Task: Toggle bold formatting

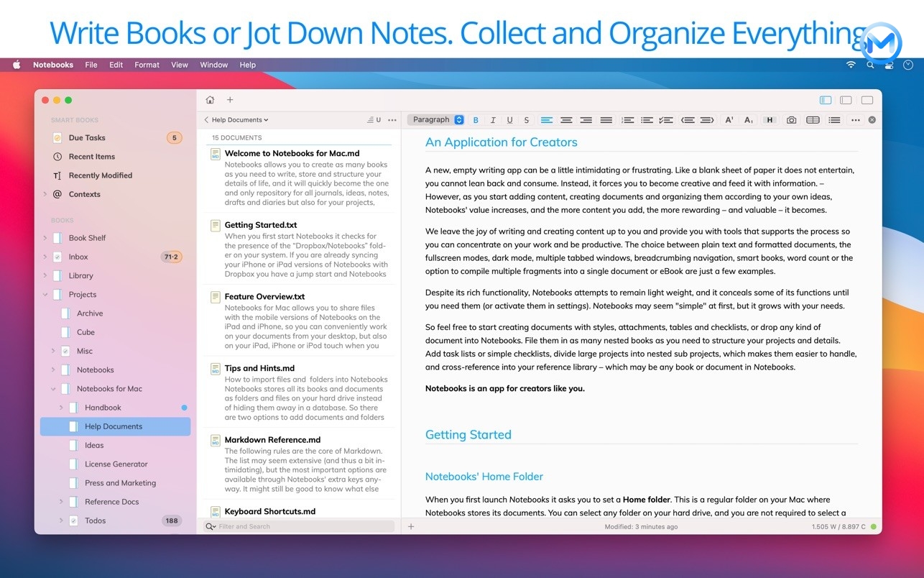Action: point(476,120)
